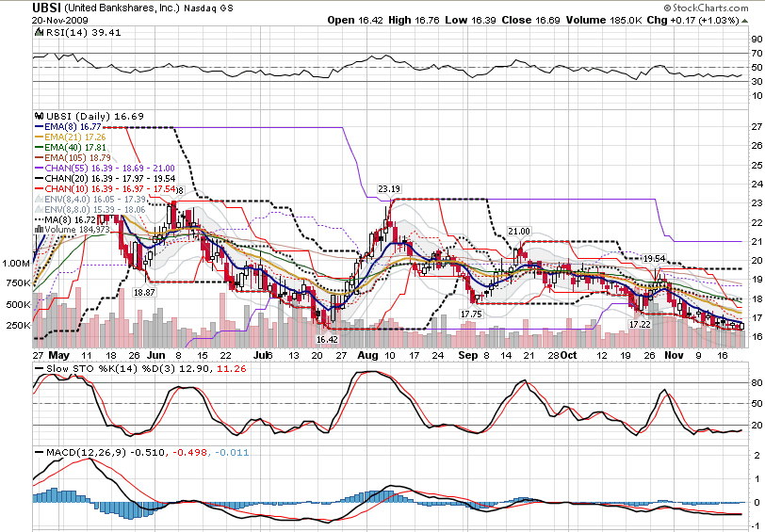Click the 1.00M volume axis label
This screenshot has width=765, height=532.
click(16, 264)
